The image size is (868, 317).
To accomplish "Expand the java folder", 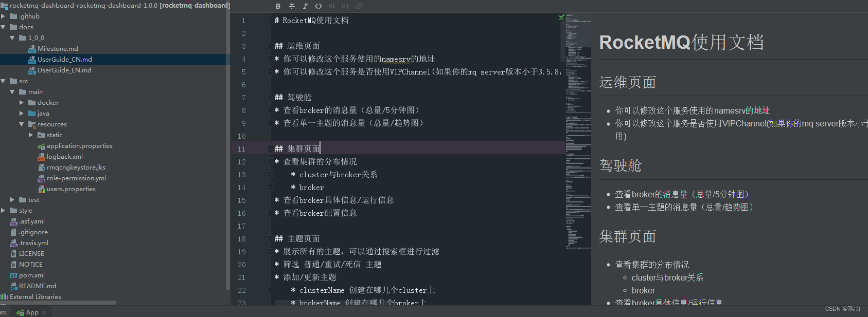I will [x=22, y=113].
